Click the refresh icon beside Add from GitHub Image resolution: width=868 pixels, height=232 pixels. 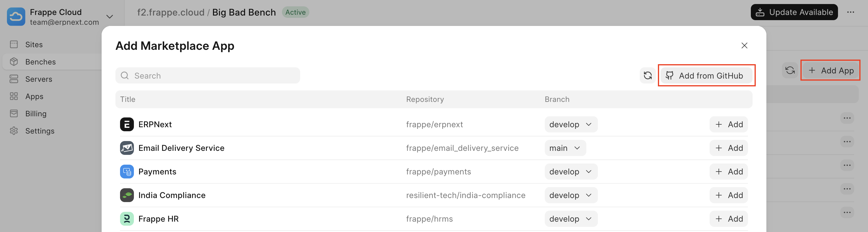pos(647,75)
